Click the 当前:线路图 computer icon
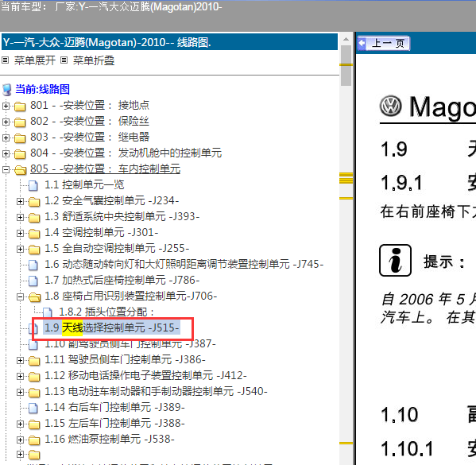The width and height of the screenshot is (476, 465). [x=6, y=90]
